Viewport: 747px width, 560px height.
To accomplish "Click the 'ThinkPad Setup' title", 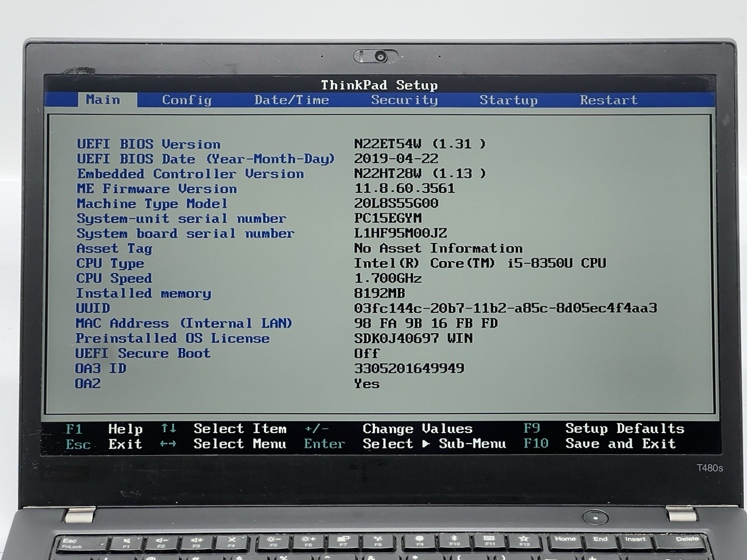I will tap(379, 85).
